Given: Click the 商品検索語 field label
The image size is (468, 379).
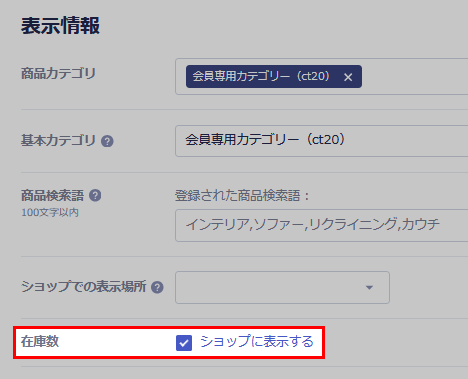Looking at the screenshot, I should 52,195.
